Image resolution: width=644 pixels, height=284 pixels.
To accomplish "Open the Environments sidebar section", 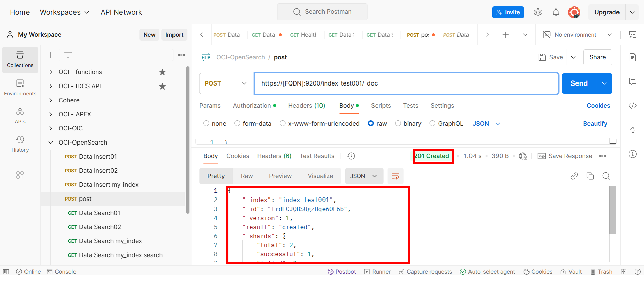I will coord(20,88).
